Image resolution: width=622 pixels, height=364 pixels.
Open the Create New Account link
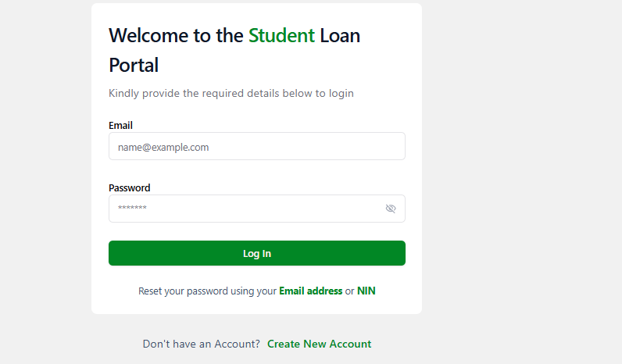pos(319,344)
